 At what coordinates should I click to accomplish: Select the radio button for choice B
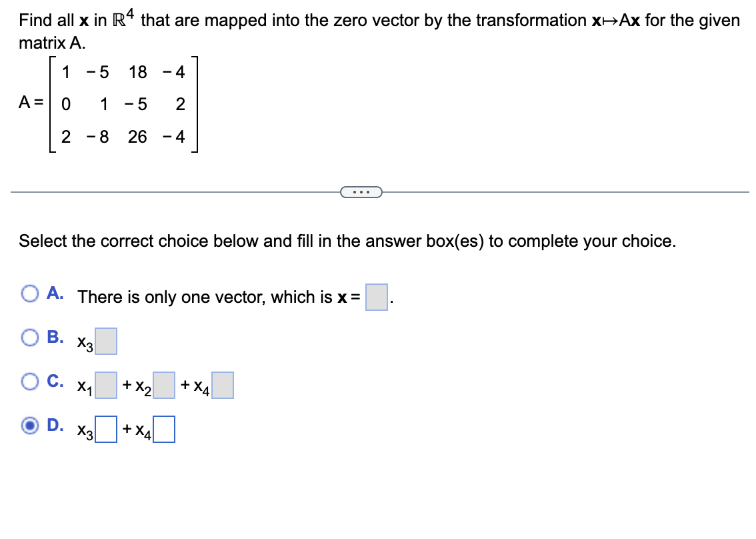[x=29, y=338]
